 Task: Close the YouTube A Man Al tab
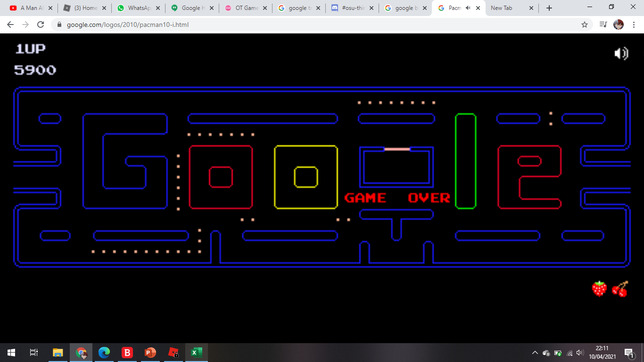50,8
